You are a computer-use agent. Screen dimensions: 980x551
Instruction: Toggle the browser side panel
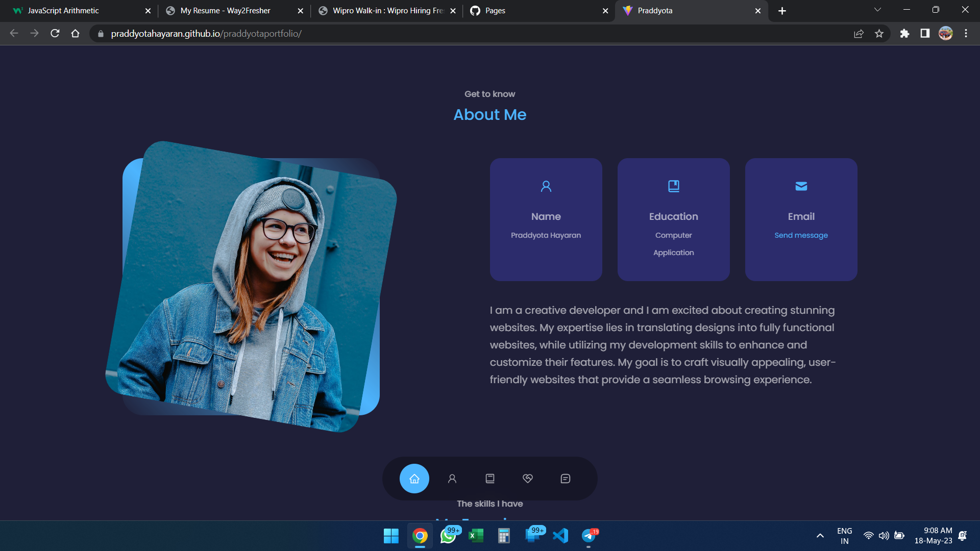[925, 34]
